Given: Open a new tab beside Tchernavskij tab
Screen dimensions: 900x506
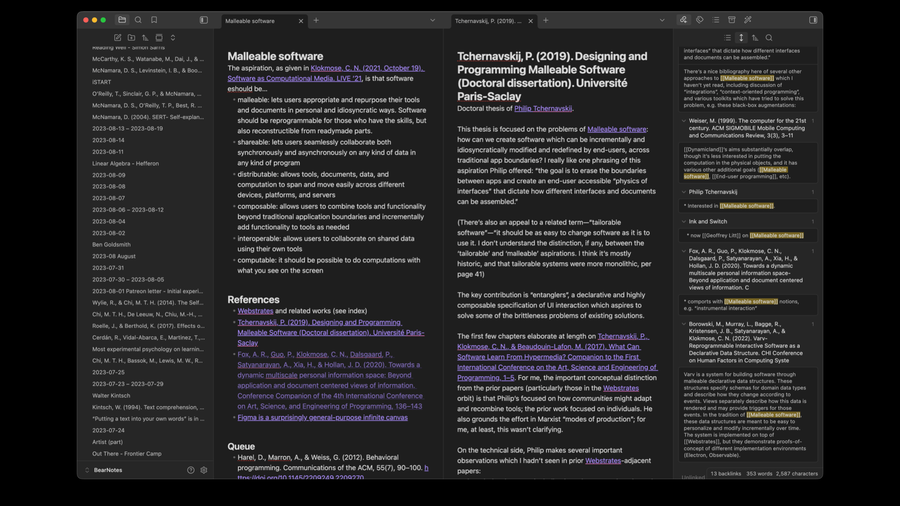Looking at the screenshot, I should coord(546,20).
